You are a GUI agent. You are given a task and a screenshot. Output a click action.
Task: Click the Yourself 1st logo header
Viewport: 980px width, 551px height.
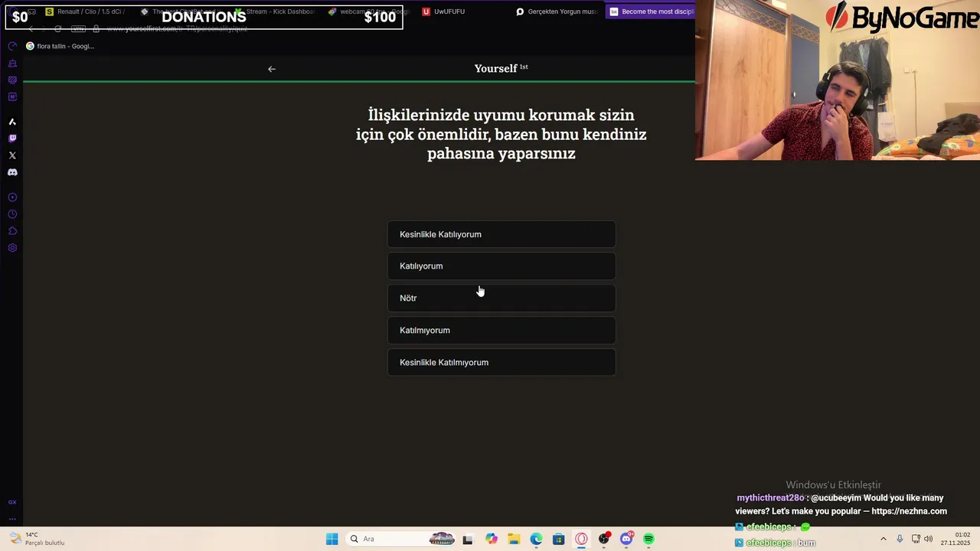pos(501,68)
